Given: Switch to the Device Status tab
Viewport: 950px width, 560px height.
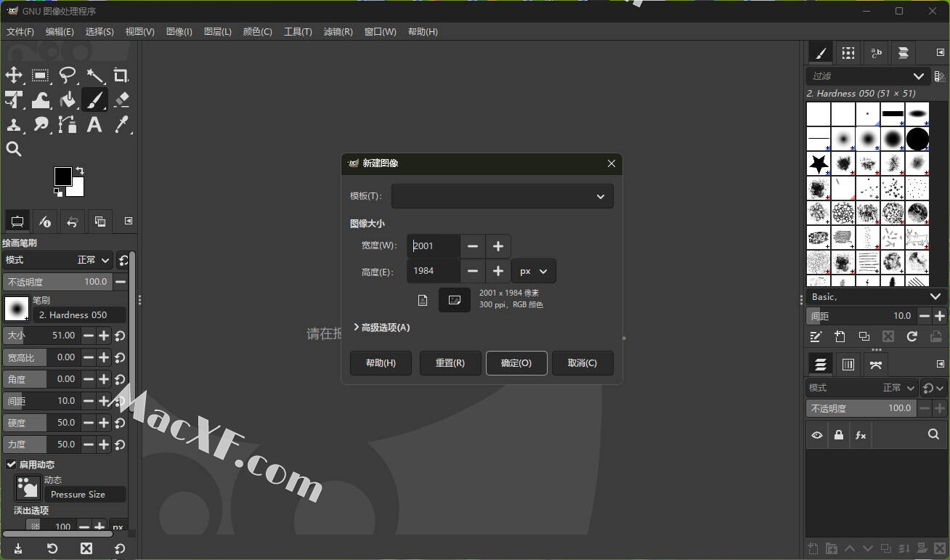Looking at the screenshot, I should [45, 221].
